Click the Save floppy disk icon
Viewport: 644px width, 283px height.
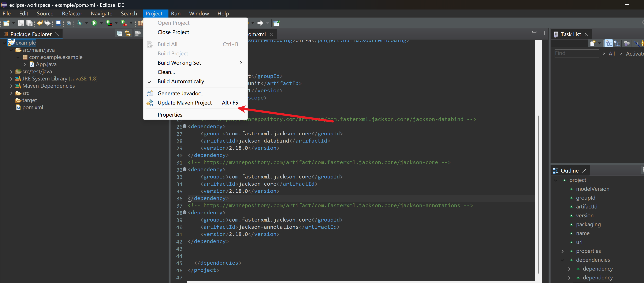coord(21,23)
